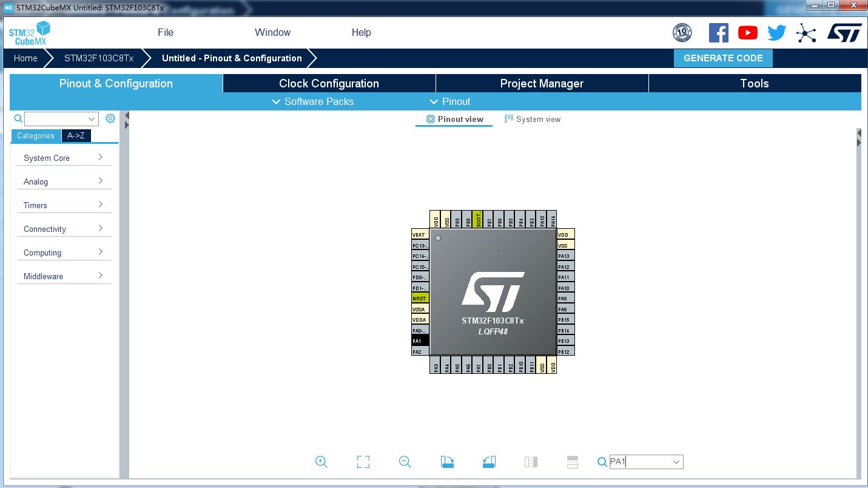Viewport: 868px width, 488px height.
Task: Open the ST community network icon
Action: 806,33
